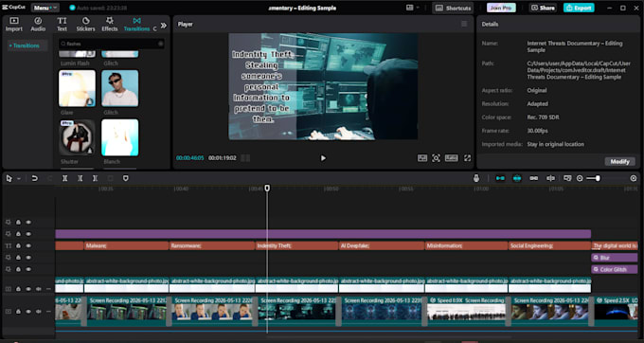Click the Modify button in Details
Screen dimensions: 644x343
tap(619, 161)
